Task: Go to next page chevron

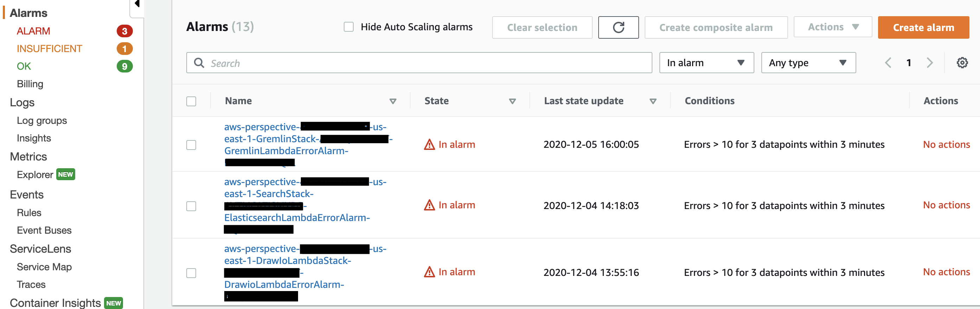Action: click(x=930, y=63)
